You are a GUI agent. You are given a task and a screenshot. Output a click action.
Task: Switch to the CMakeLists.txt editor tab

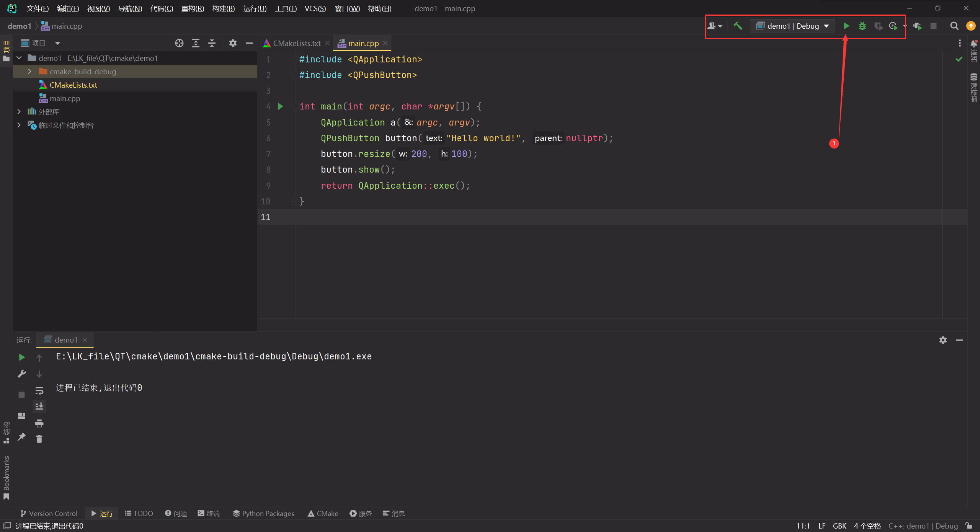click(296, 43)
